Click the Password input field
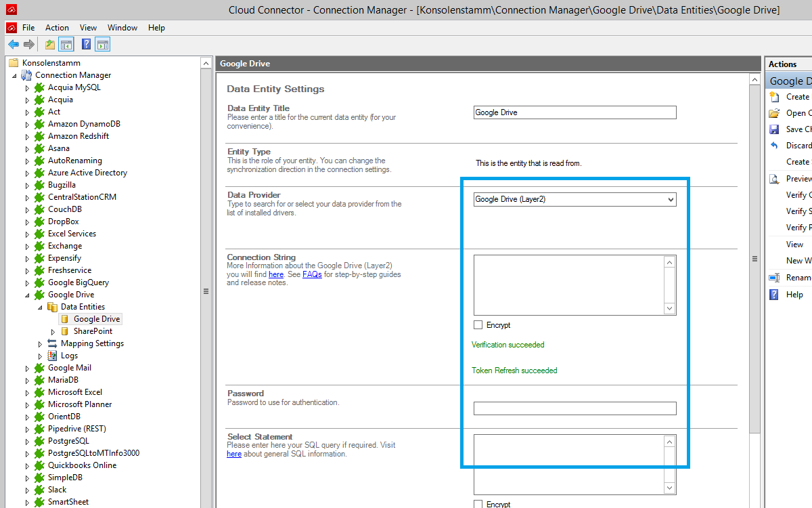This screenshot has height=508, width=812. click(574, 408)
